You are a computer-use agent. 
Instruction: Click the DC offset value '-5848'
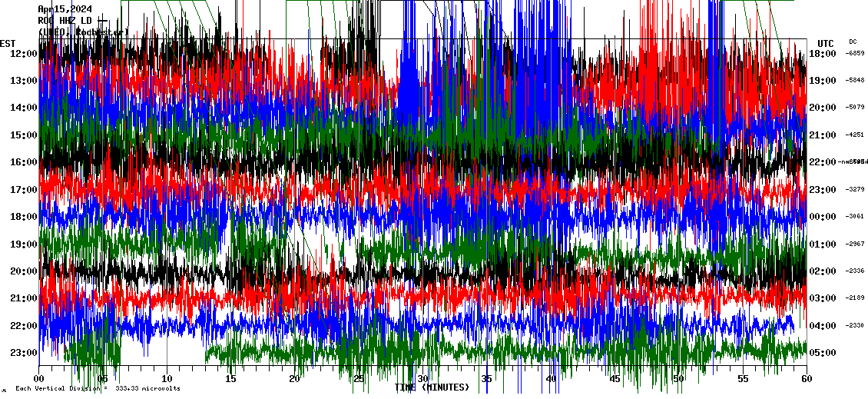tap(855, 81)
